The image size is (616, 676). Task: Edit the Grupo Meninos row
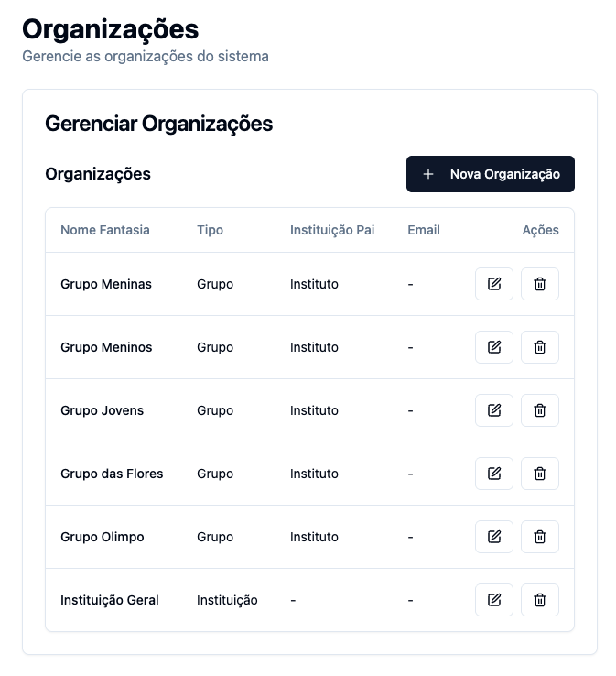[x=493, y=347]
